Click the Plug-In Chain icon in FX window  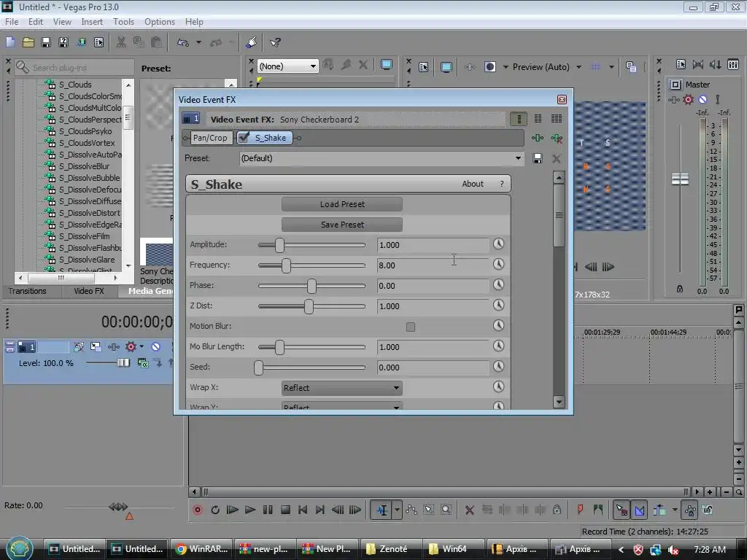tap(538, 138)
